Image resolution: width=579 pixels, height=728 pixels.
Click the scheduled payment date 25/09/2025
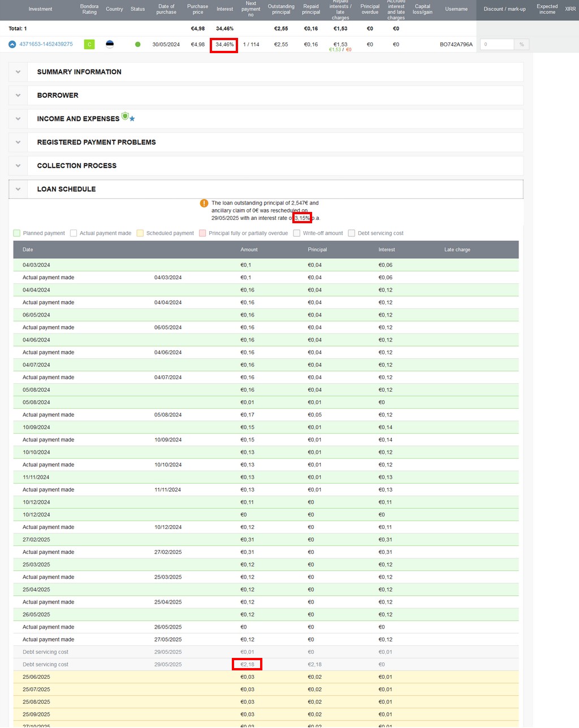36,714
